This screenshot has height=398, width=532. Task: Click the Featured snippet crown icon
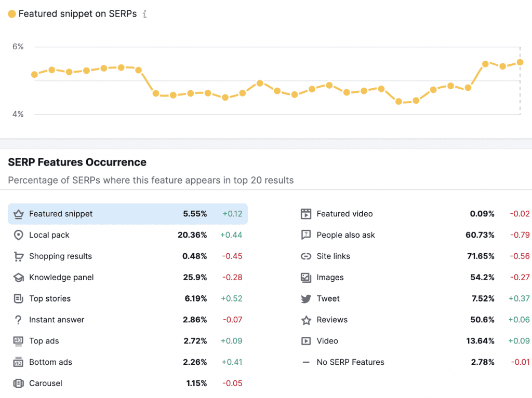(19, 214)
